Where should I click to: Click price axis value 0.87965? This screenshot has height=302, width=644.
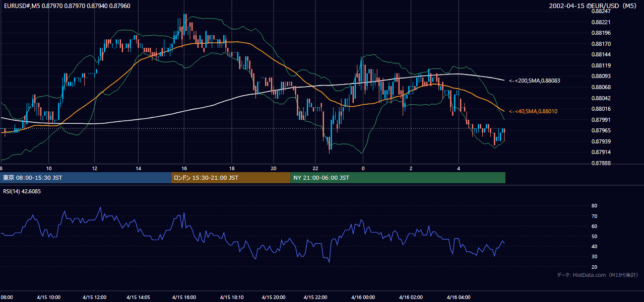point(601,130)
